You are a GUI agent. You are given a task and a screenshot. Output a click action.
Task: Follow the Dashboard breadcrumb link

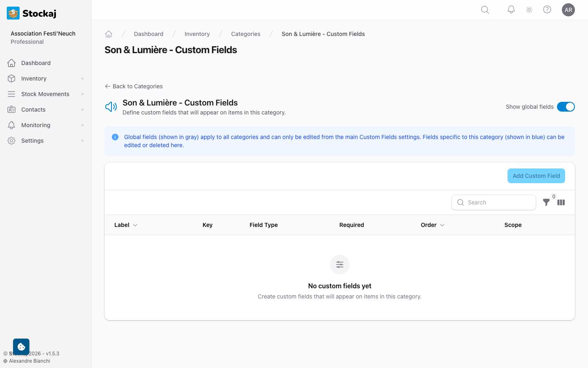click(149, 34)
